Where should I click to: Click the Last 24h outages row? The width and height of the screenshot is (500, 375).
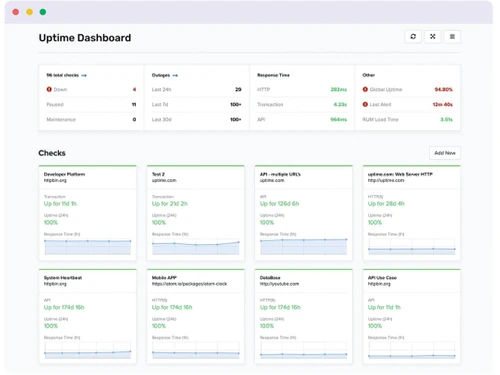point(196,89)
